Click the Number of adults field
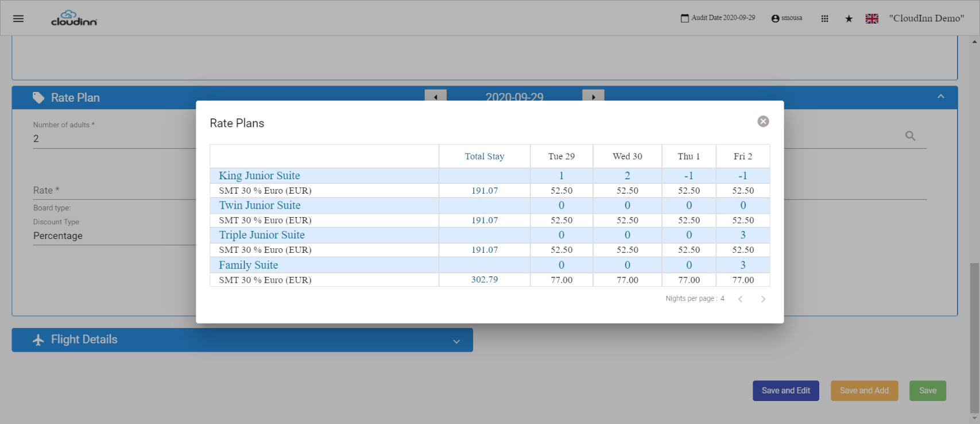The image size is (980, 424). [115, 139]
